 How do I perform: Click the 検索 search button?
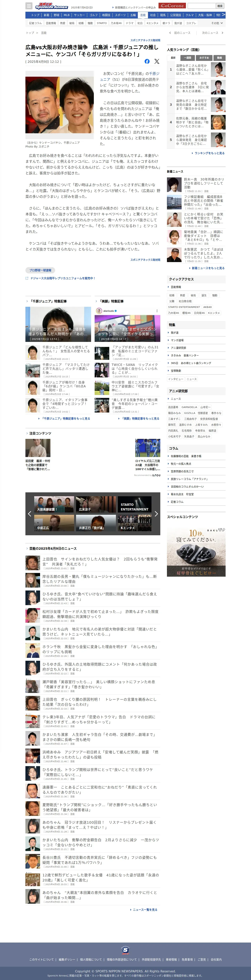click(x=220, y=6)
